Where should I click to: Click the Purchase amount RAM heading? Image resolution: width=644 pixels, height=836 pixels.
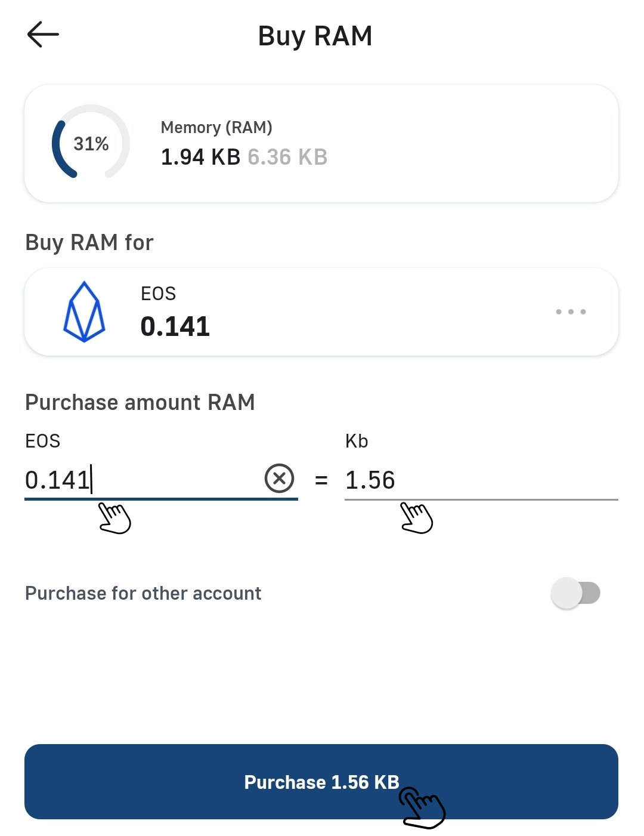point(140,402)
